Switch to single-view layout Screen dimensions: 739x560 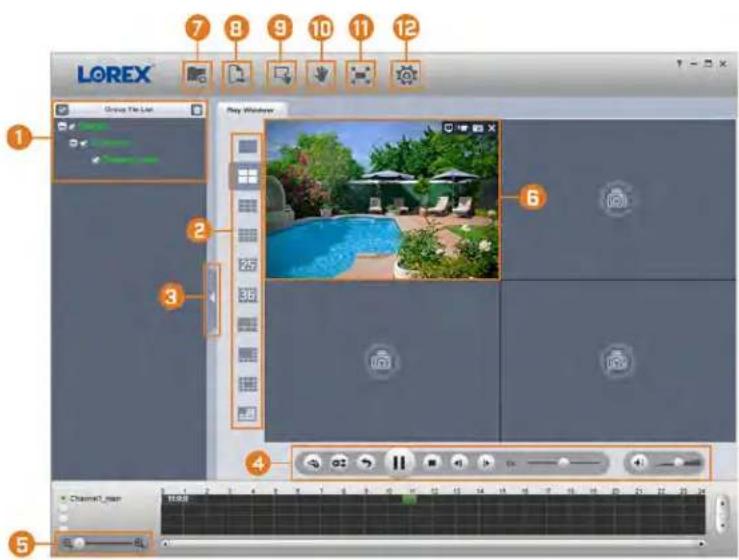(247, 147)
